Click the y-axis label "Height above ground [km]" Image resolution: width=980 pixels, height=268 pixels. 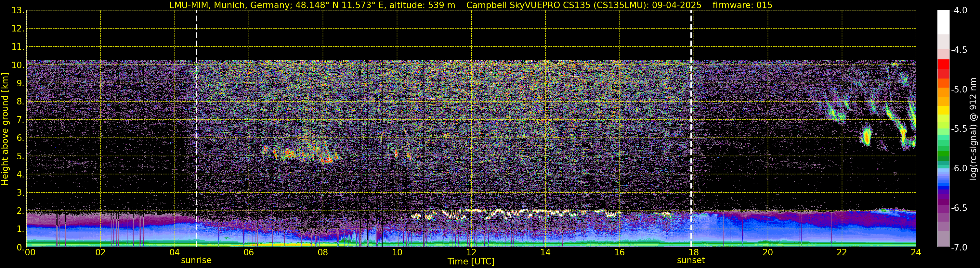(x=5, y=129)
